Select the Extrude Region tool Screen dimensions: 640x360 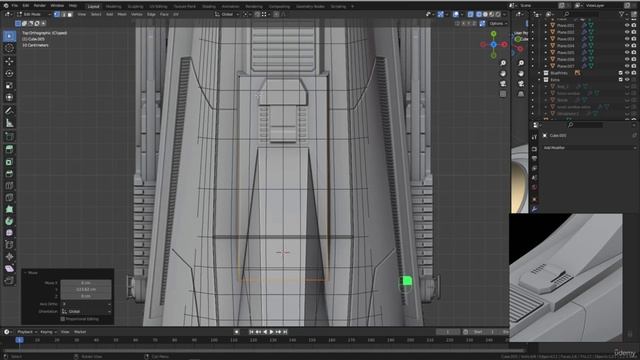(x=9, y=149)
